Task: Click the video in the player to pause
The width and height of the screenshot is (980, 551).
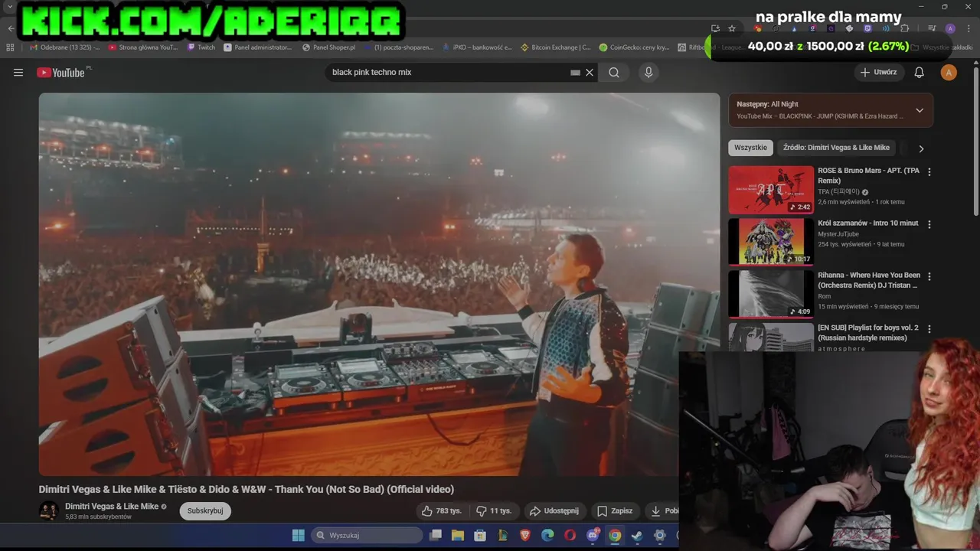Action: 379,284
